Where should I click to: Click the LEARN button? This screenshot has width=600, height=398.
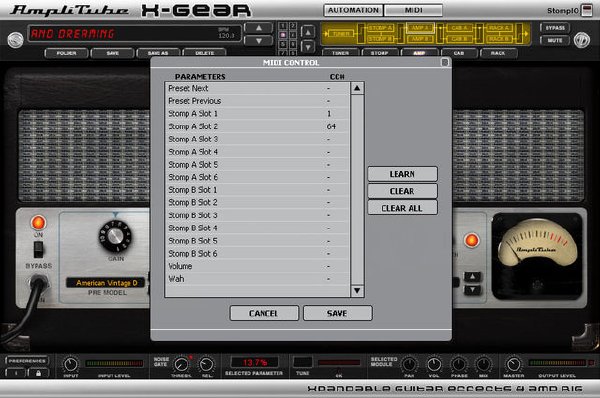coord(402,174)
